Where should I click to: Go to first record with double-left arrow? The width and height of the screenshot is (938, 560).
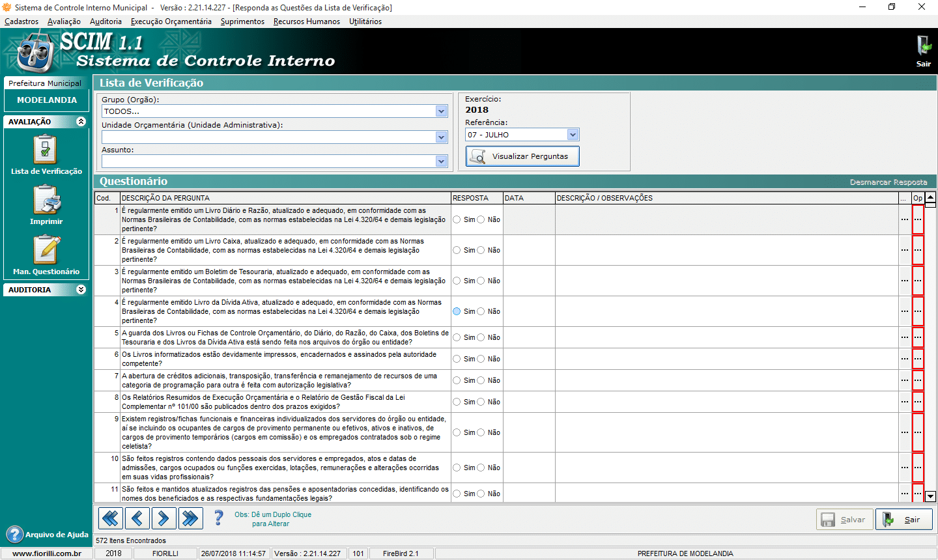coord(111,518)
